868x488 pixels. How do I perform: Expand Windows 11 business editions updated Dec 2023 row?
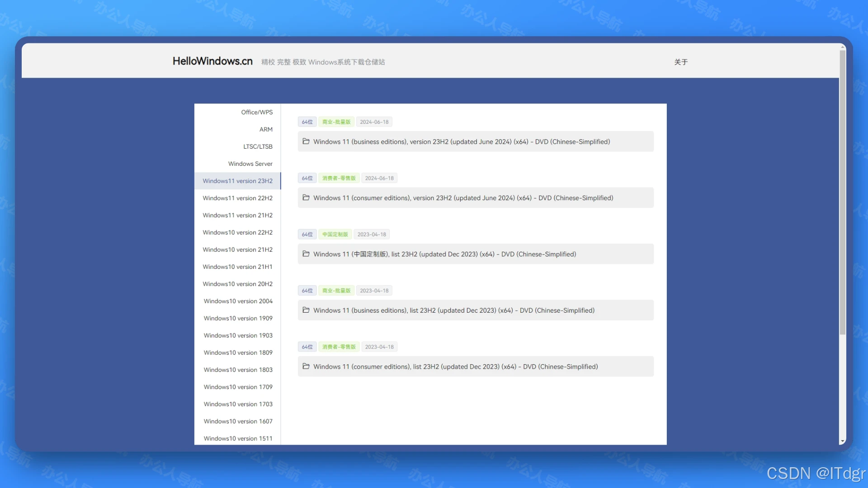tap(476, 310)
